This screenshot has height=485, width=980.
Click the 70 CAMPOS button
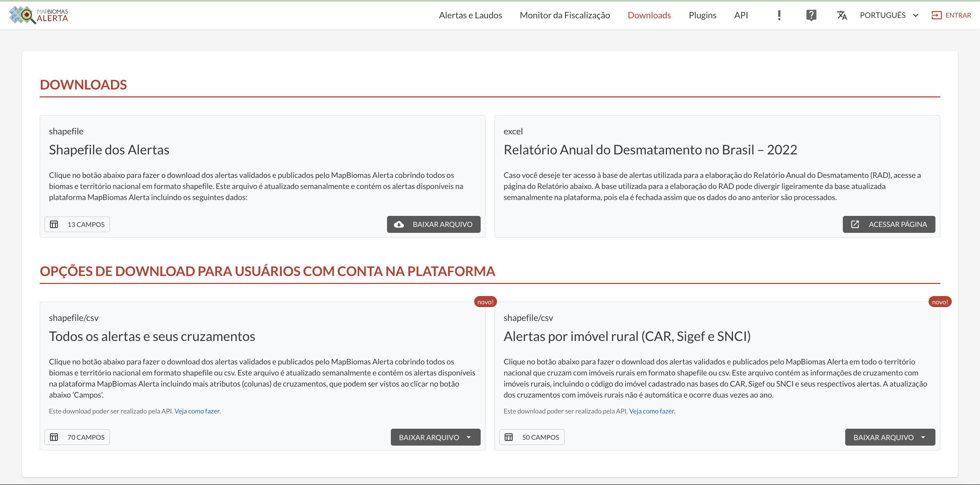[77, 437]
